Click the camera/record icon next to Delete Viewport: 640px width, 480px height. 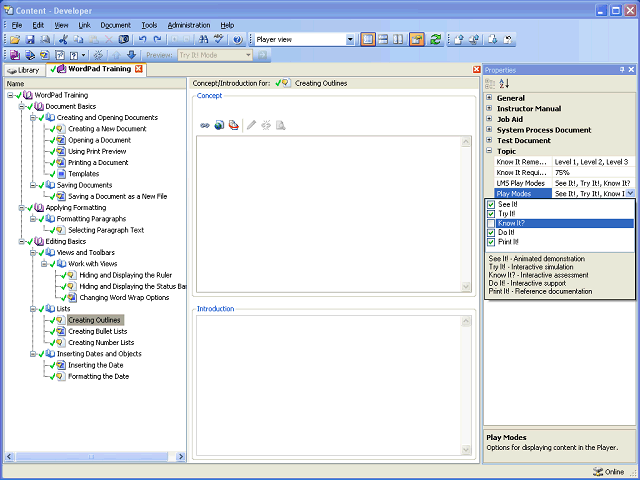(x=124, y=40)
